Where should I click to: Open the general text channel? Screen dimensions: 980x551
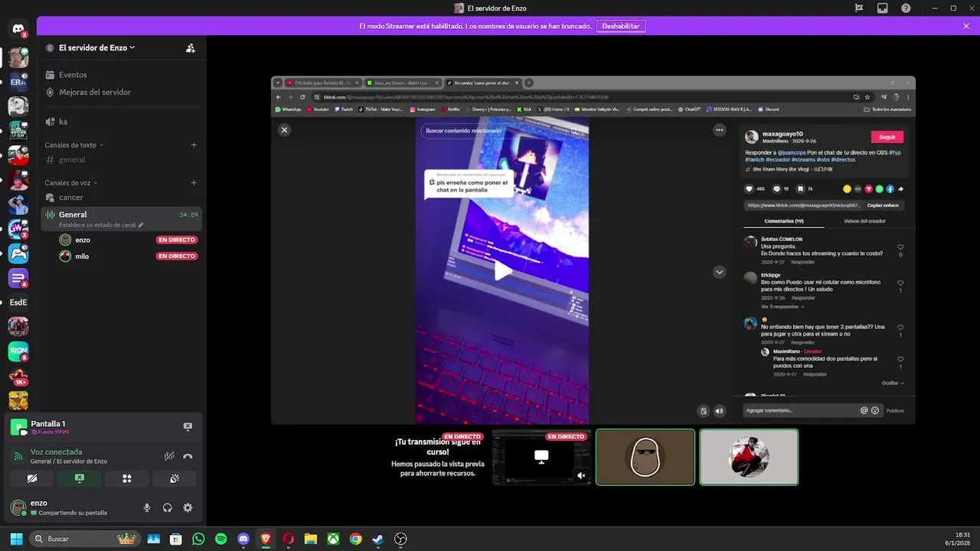point(121,160)
